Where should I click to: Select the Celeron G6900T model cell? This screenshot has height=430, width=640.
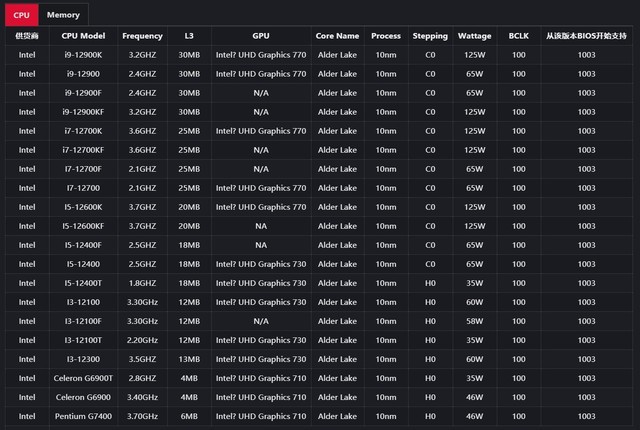point(84,378)
